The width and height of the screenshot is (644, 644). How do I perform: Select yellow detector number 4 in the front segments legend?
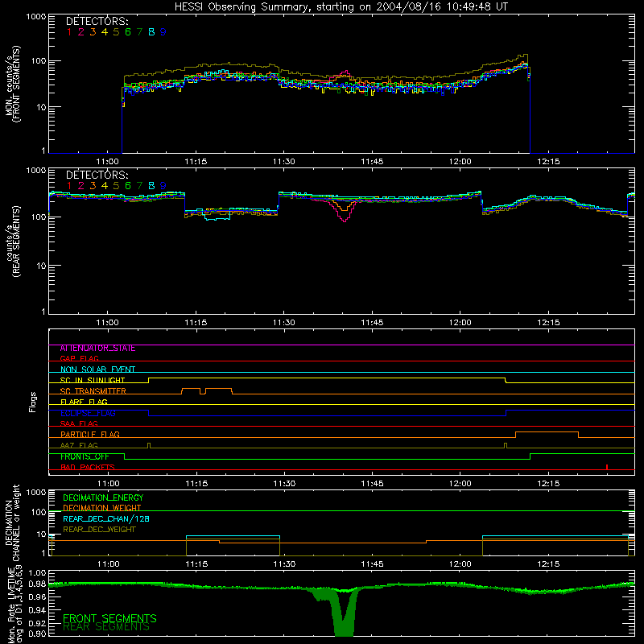[x=105, y=32]
